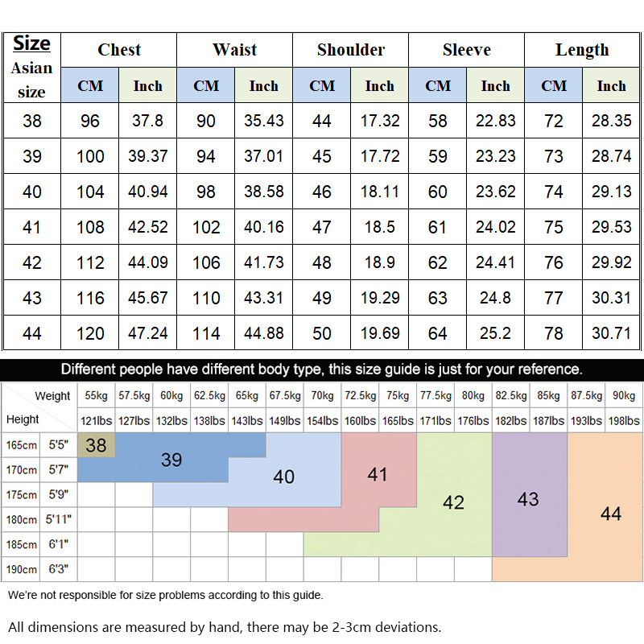Click the light blue size 40 region
Image resolution: width=644 pixels, height=644 pixels.
(283, 477)
